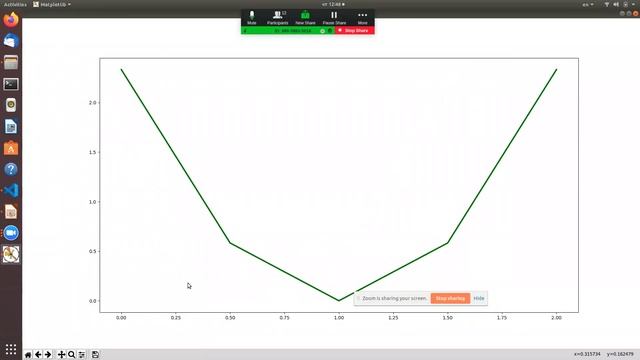Click the orange Stop sharing button

(x=450, y=298)
